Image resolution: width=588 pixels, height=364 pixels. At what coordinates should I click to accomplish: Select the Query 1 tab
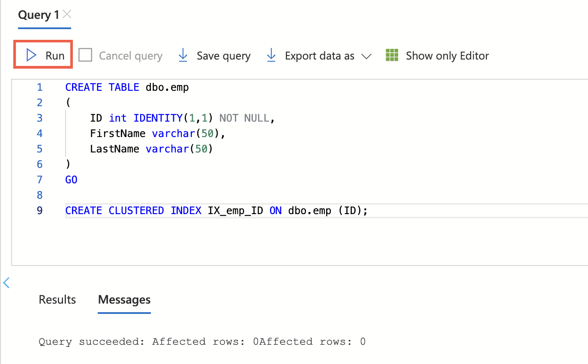pos(39,15)
